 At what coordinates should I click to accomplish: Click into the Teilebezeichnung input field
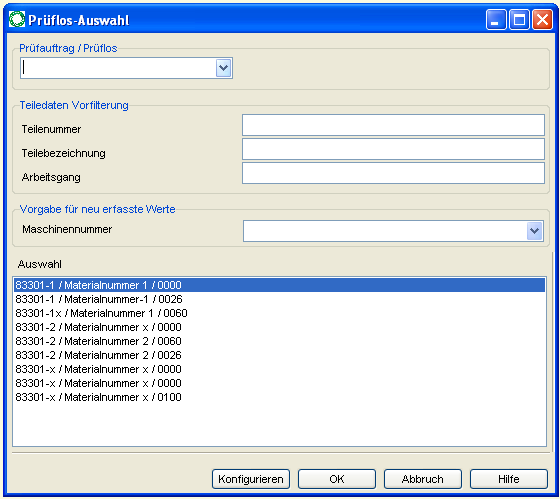pyautogui.click(x=393, y=149)
